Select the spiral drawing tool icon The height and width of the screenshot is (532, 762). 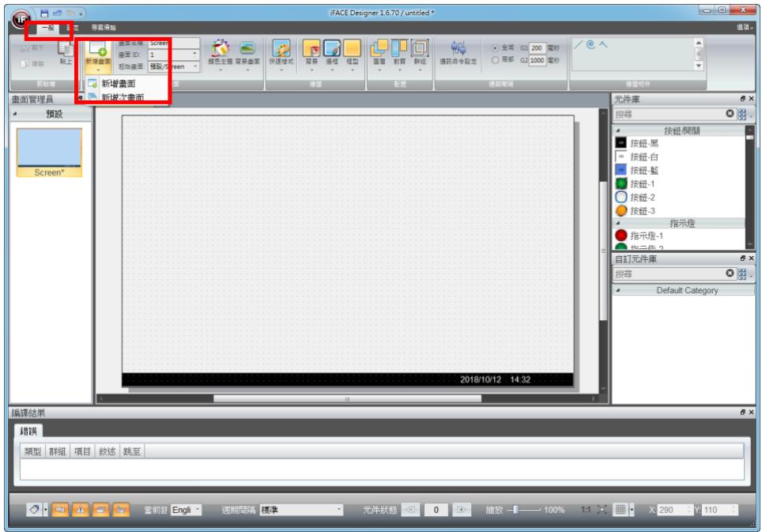tap(590, 45)
